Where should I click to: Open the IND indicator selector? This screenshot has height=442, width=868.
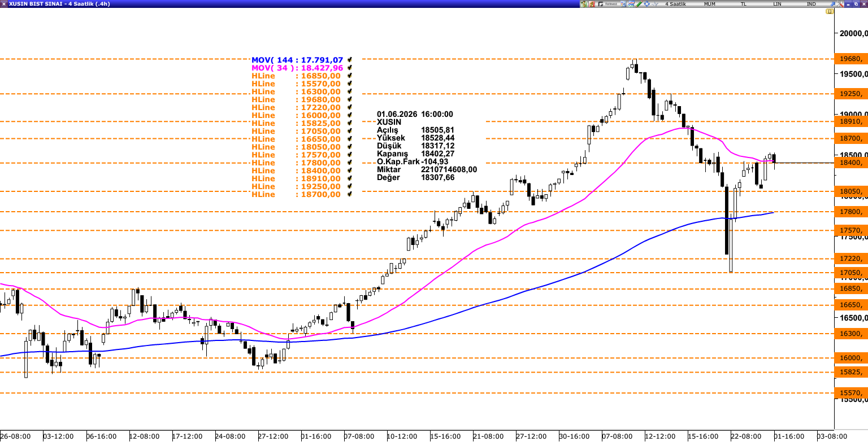tap(811, 4)
